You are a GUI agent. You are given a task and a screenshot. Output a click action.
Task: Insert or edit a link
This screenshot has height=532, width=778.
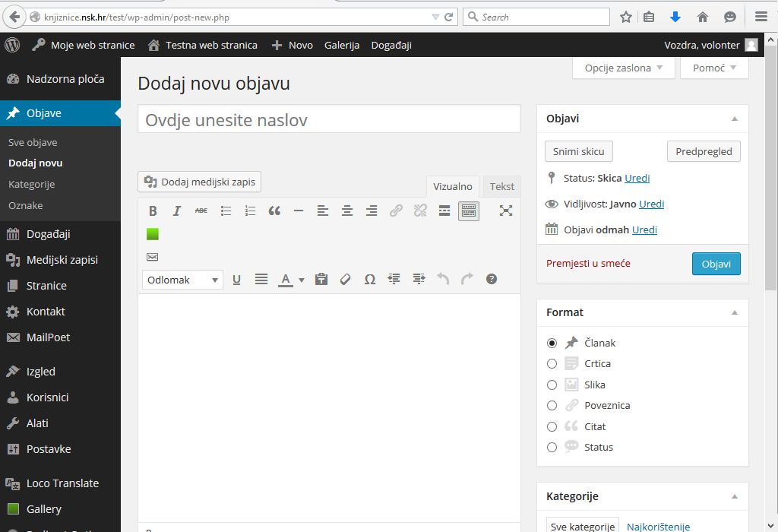(x=395, y=211)
